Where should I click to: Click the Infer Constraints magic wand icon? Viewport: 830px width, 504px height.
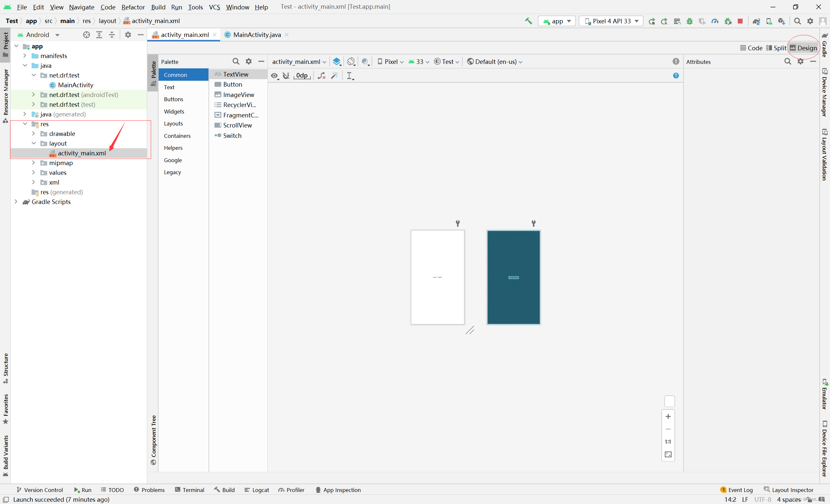(x=334, y=76)
